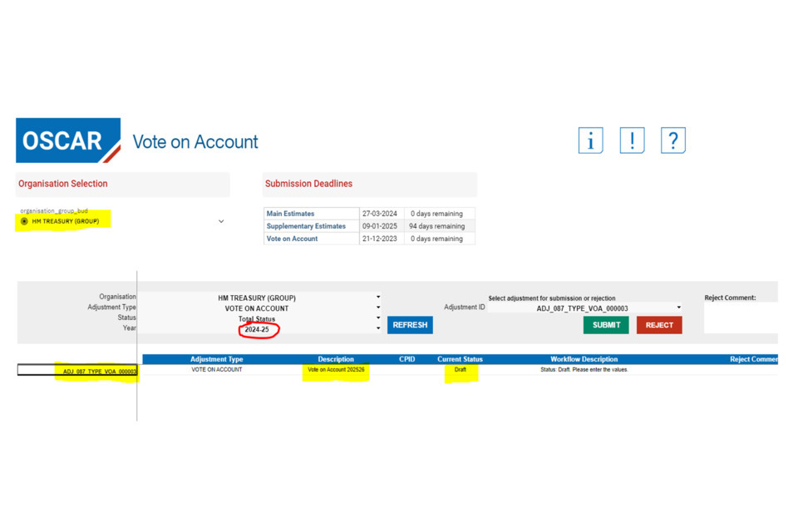This screenshot has width=798, height=532.
Task: Click the information (i) icon
Action: pyautogui.click(x=590, y=140)
